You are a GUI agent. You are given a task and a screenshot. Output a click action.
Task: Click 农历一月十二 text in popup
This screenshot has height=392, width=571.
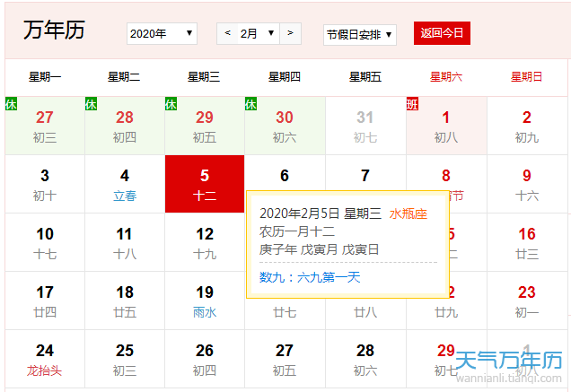tap(297, 231)
